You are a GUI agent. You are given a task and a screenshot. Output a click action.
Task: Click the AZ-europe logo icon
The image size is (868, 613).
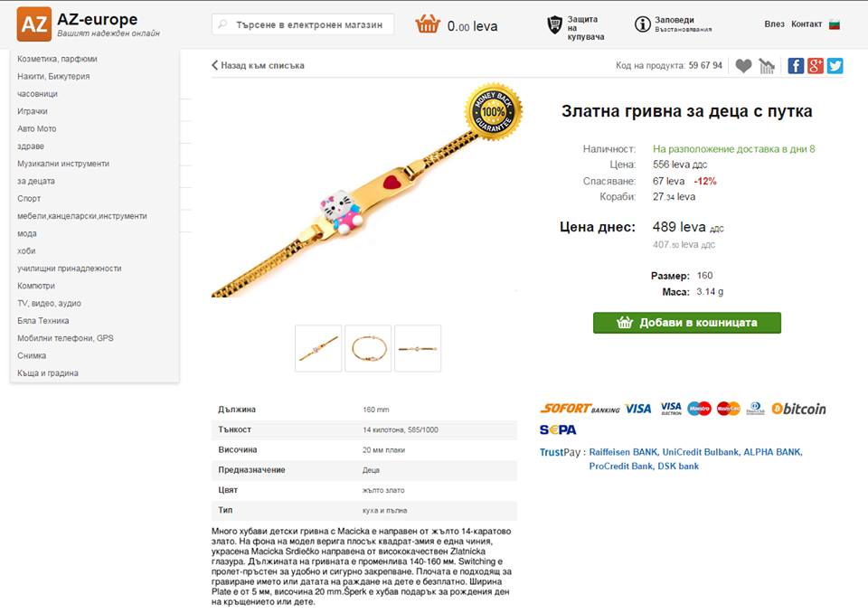[33, 24]
